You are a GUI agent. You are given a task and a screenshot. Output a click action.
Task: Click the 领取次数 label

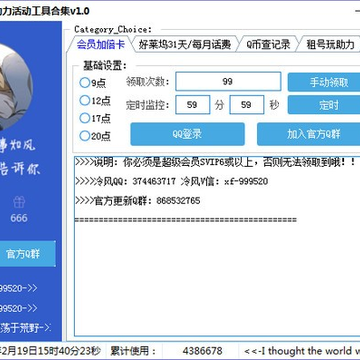pyautogui.click(x=148, y=82)
